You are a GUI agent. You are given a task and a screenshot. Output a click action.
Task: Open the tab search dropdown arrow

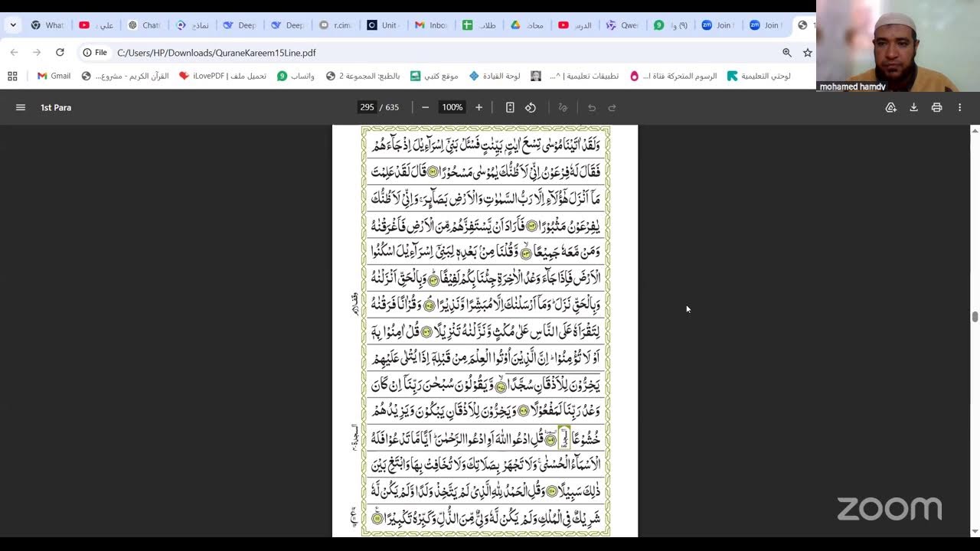13,25
